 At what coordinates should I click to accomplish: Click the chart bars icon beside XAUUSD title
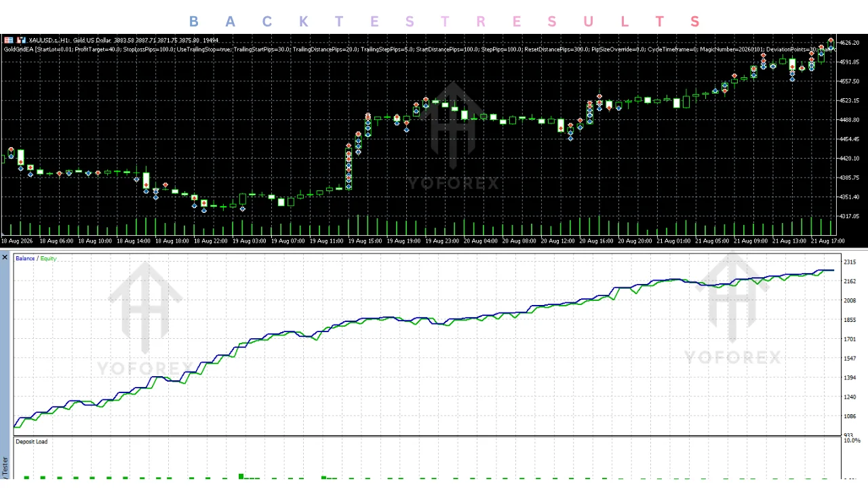coord(21,40)
